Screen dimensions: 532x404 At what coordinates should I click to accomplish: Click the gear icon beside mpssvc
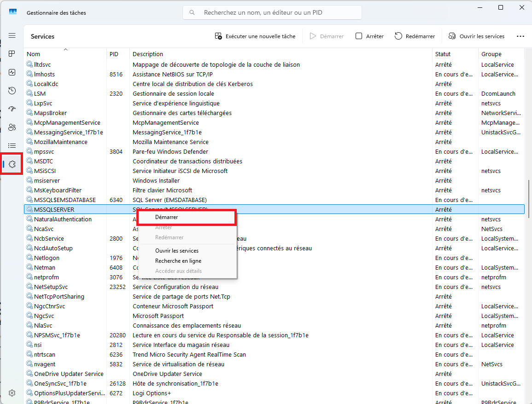pyautogui.click(x=29, y=151)
